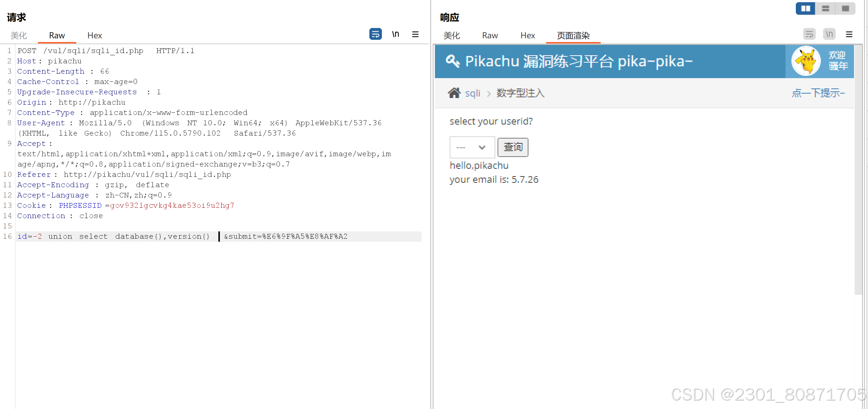Click the key icon beside Pikachu title

click(x=453, y=61)
